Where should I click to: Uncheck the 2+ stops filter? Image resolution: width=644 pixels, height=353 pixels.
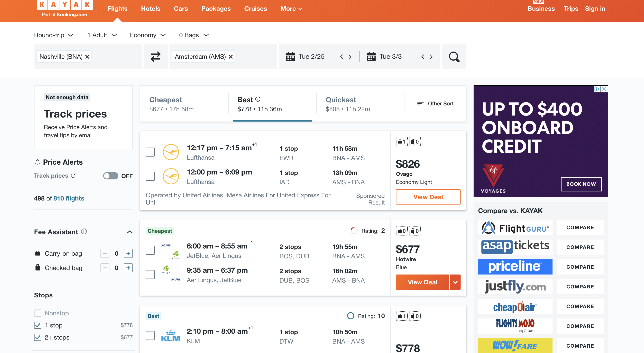37,337
